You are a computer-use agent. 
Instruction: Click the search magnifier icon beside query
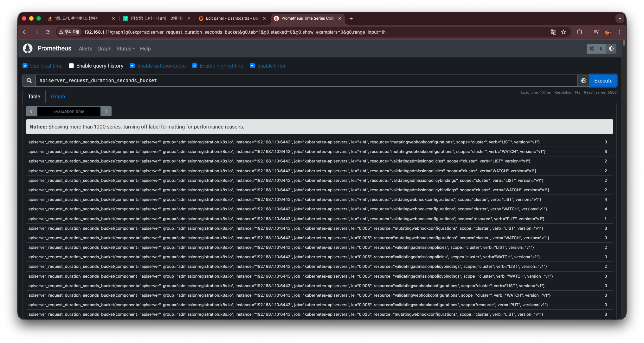(x=29, y=81)
